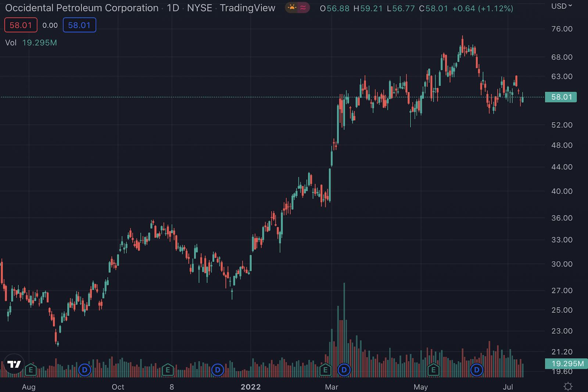Click the 63.00 price axis label
The width and height of the screenshot is (588, 392).
pyautogui.click(x=562, y=76)
